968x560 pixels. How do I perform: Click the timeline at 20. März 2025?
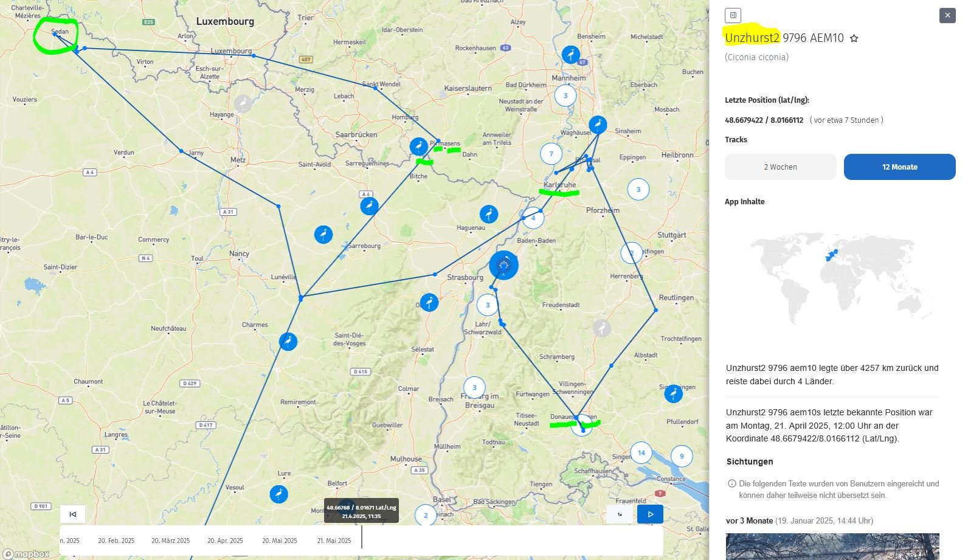point(170,541)
